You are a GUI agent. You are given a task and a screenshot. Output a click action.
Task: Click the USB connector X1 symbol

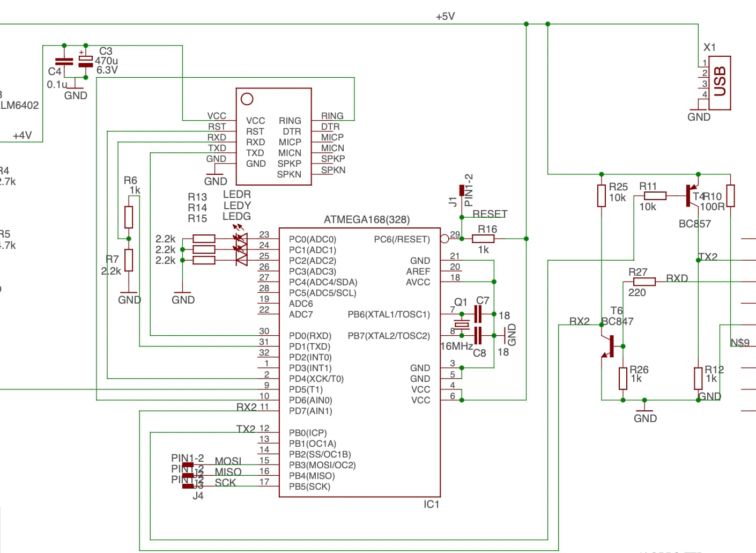click(x=720, y=83)
